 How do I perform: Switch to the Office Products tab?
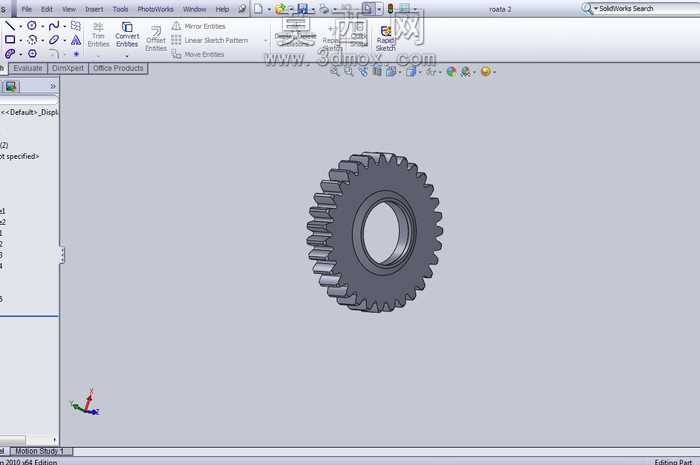(118, 68)
